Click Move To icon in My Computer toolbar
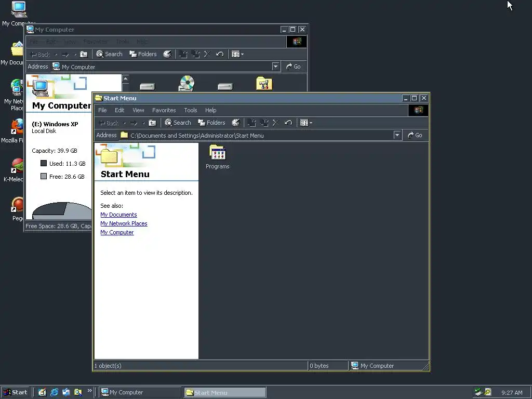The image size is (532, 399). click(183, 54)
